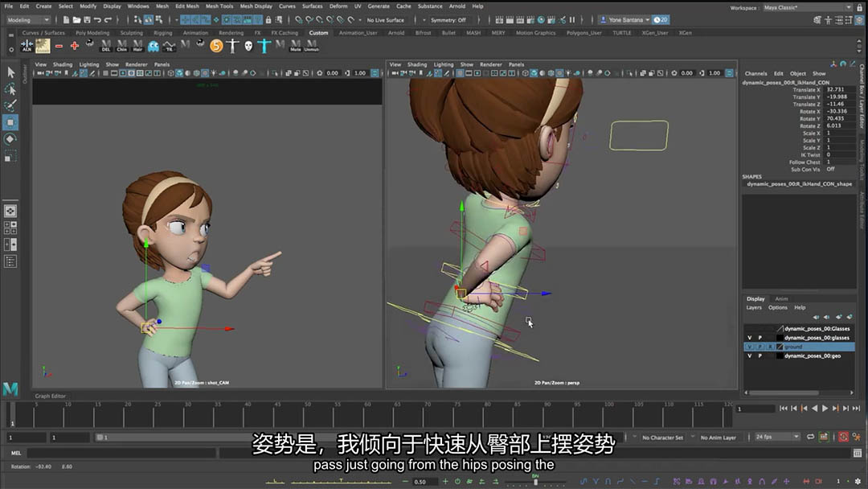Open the Mesh Tools menu

tap(219, 6)
